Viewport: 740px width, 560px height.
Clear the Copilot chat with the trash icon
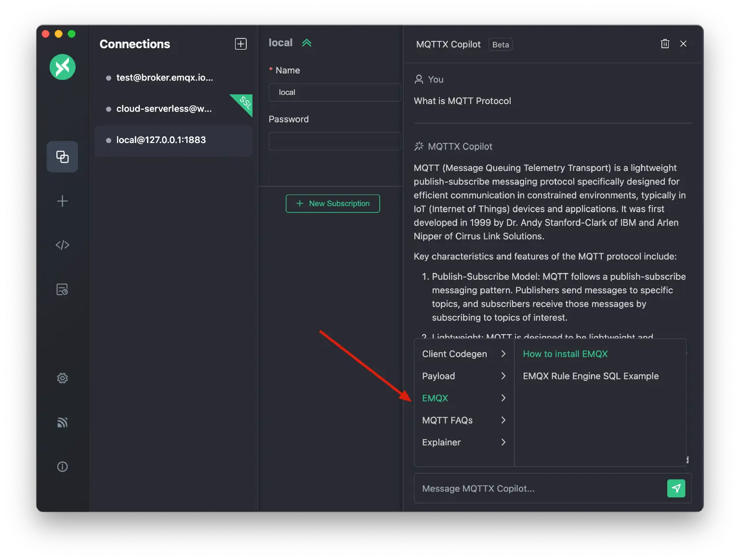(x=665, y=43)
